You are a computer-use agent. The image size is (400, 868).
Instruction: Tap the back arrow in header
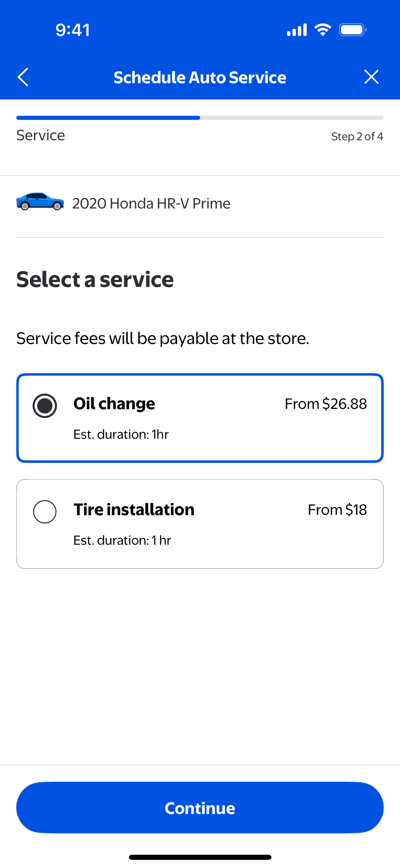click(x=23, y=77)
